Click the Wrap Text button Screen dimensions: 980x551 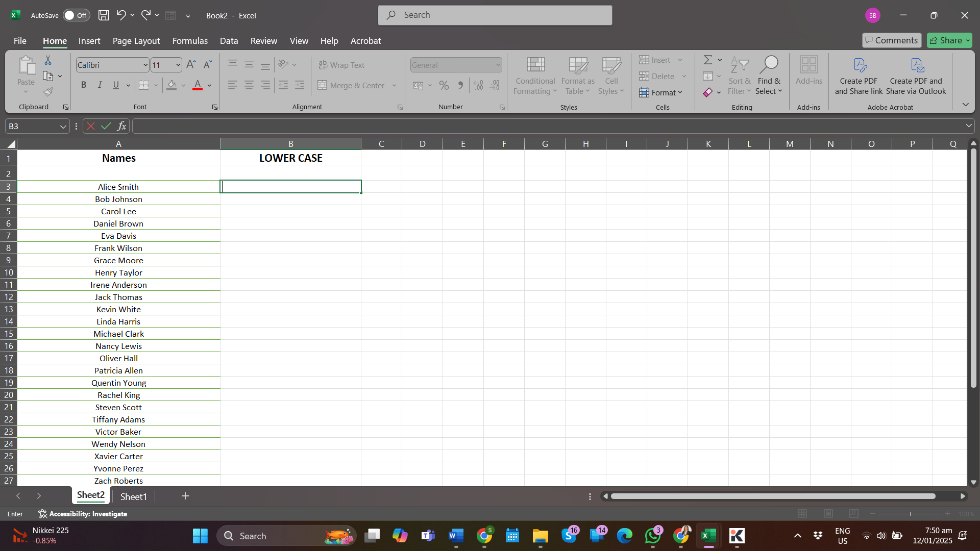click(x=341, y=65)
